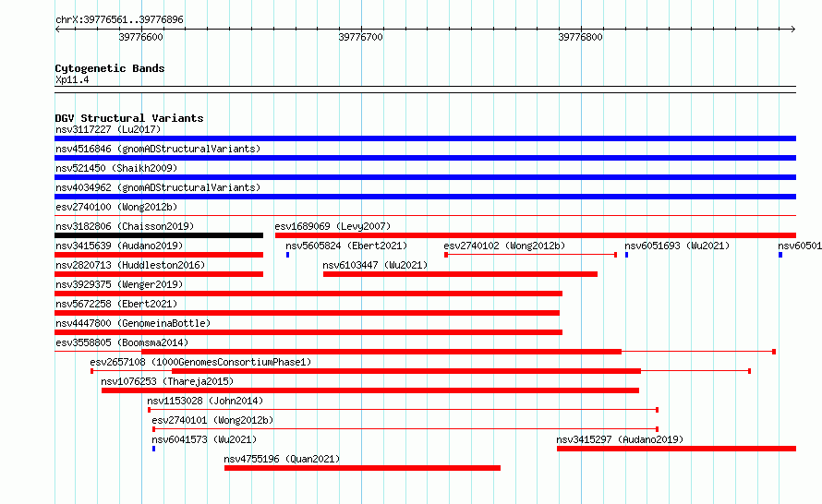This screenshot has width=822, height=504.
Task: Click the Xp11.4 band label
Action: click(x=72, y=80)
